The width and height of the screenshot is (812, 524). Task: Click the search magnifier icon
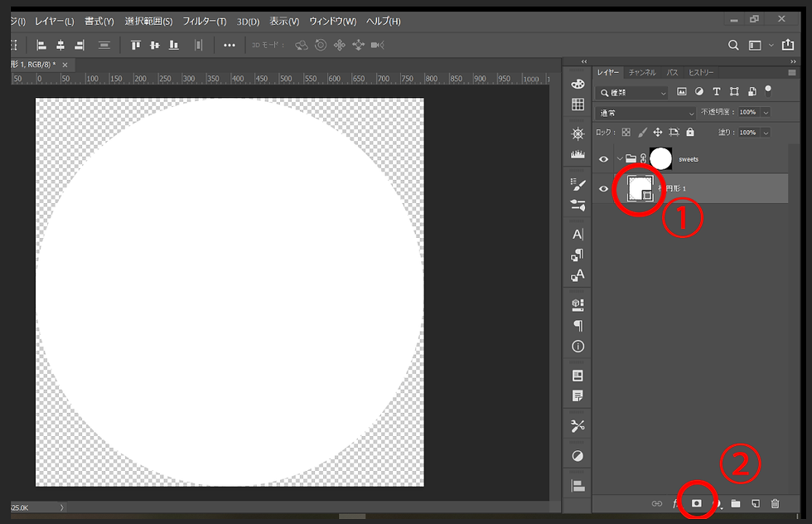733,45
